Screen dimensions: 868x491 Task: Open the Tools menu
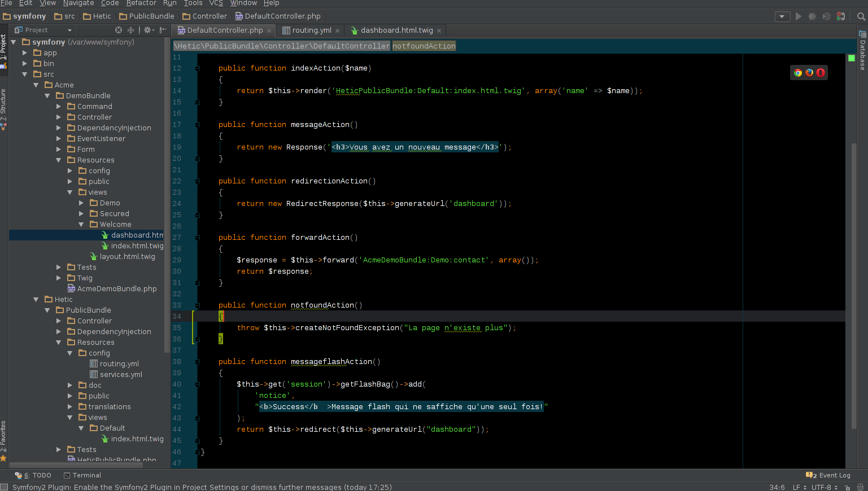coord(193,3)
